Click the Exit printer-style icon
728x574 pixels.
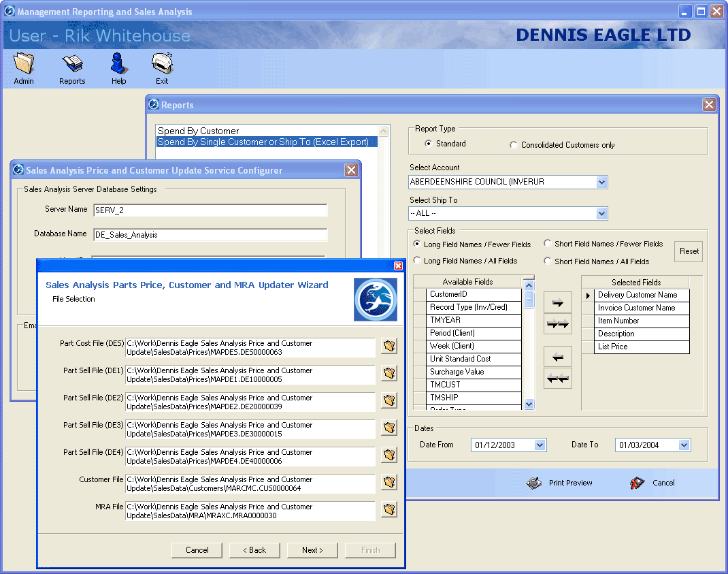point(162,63)
